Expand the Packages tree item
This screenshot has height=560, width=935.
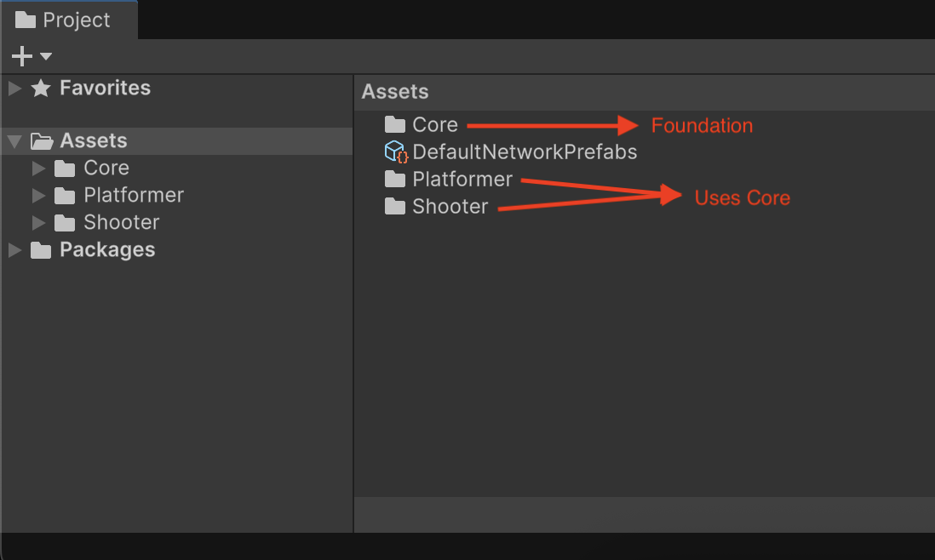pos(14,249)
